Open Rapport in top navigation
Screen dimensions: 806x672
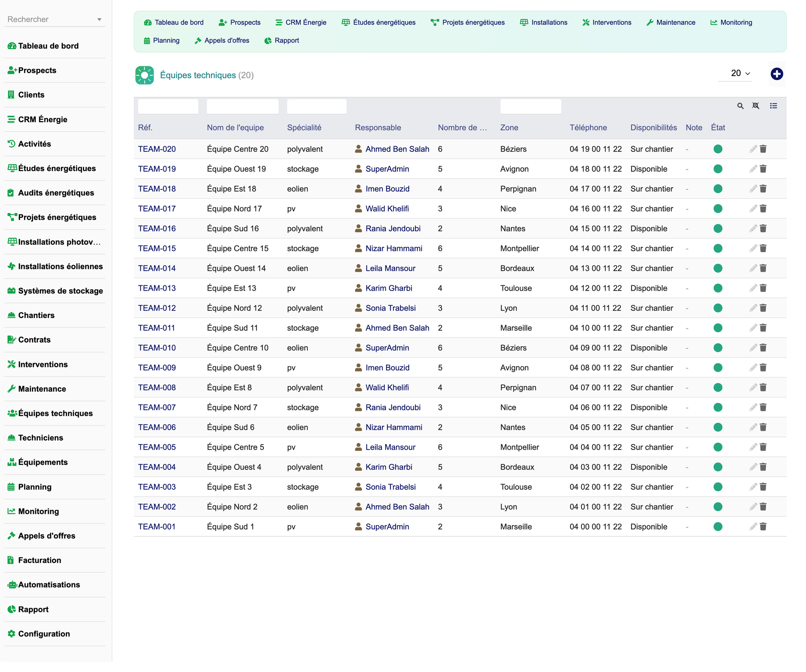(x=282, y=41)
